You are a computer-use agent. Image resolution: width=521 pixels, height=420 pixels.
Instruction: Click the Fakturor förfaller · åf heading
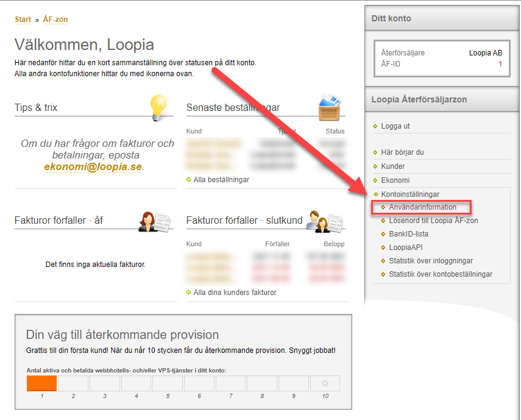coord(59,220)
